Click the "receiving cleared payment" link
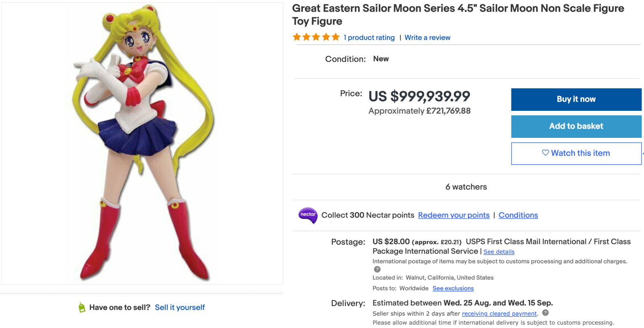This screenshot has height=328, width=644. click(x=499, y=313)
